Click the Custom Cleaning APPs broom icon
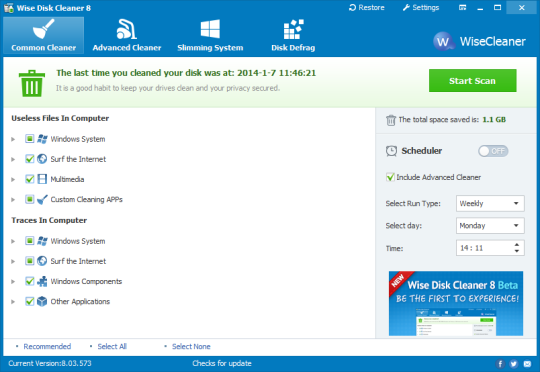This screenshot has height=372, width=540. point(42,199)
